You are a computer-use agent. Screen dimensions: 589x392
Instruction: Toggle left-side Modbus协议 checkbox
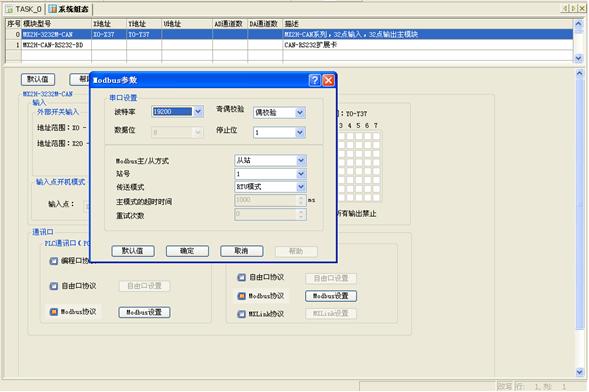tap(54, 312)
